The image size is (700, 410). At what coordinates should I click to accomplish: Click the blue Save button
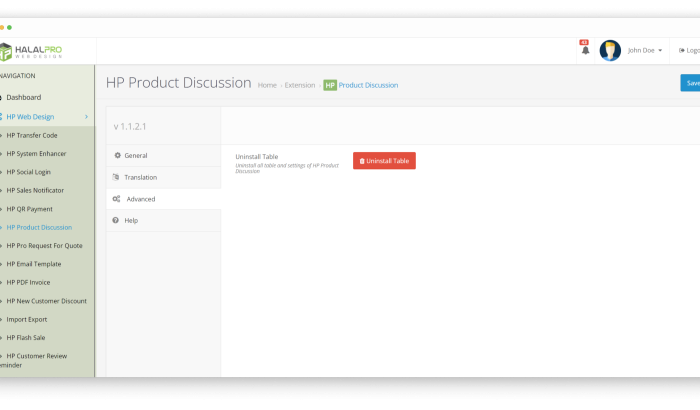click(x=690, y=83)
